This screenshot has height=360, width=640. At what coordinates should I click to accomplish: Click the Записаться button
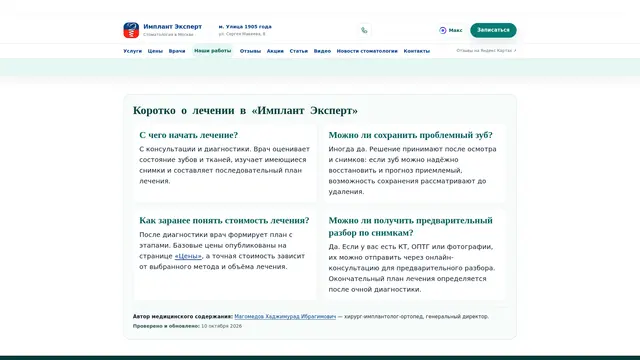coord(493,30)
